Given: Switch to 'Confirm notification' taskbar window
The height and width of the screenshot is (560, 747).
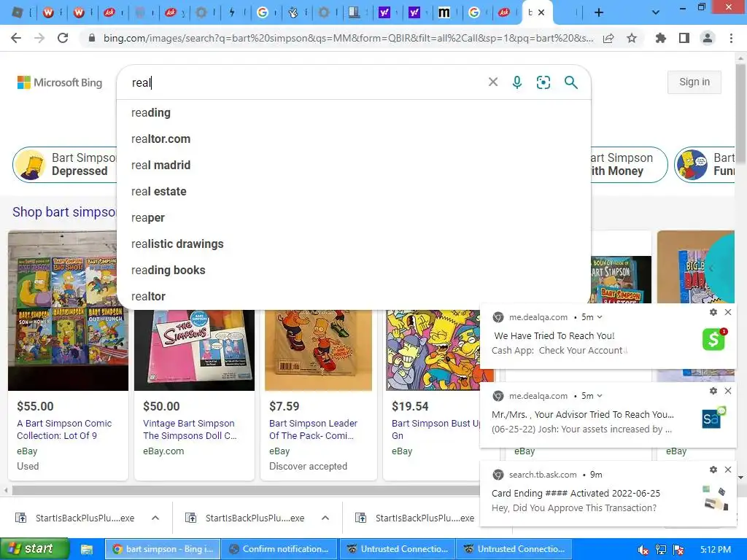Looking at the screenshot, I should 279,549.
